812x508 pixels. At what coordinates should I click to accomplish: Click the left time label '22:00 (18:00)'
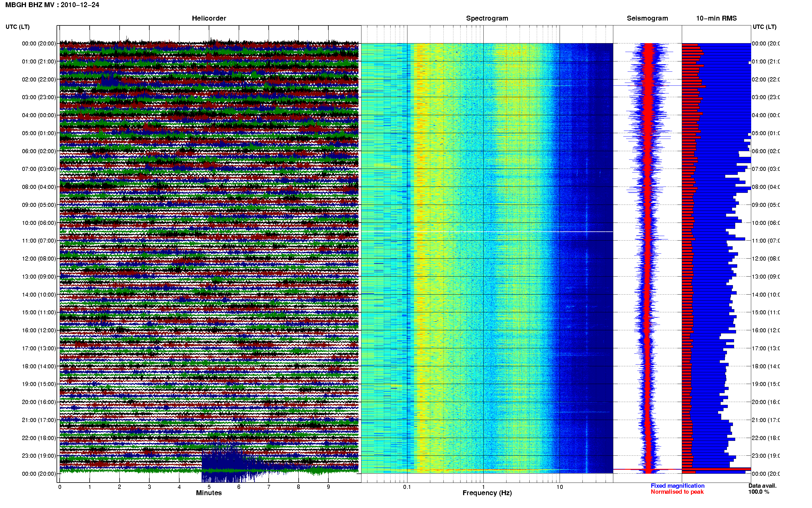pyautogui.click(x=39, y=438)
